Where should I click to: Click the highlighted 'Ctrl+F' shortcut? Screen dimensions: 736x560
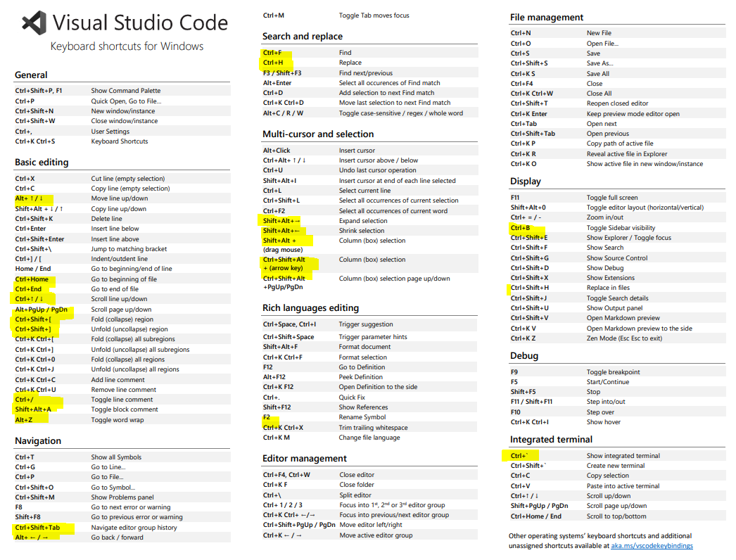tap(272, 53)
